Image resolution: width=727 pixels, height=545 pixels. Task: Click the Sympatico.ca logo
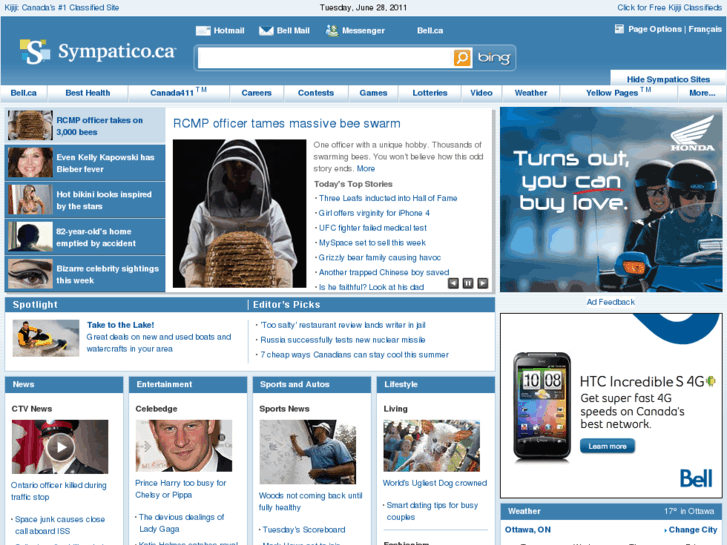pyautogui.click(x=98, y=51)
